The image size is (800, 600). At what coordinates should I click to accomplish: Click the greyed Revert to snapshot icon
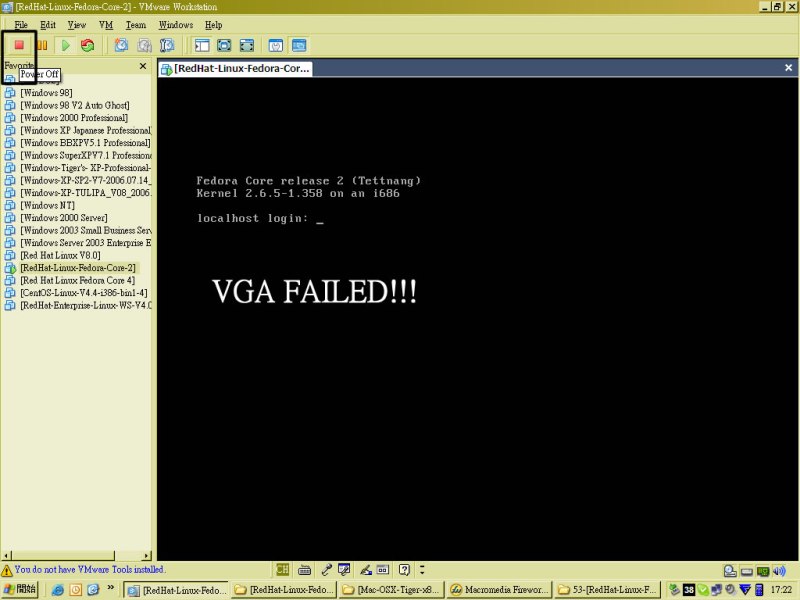[144, 45]
